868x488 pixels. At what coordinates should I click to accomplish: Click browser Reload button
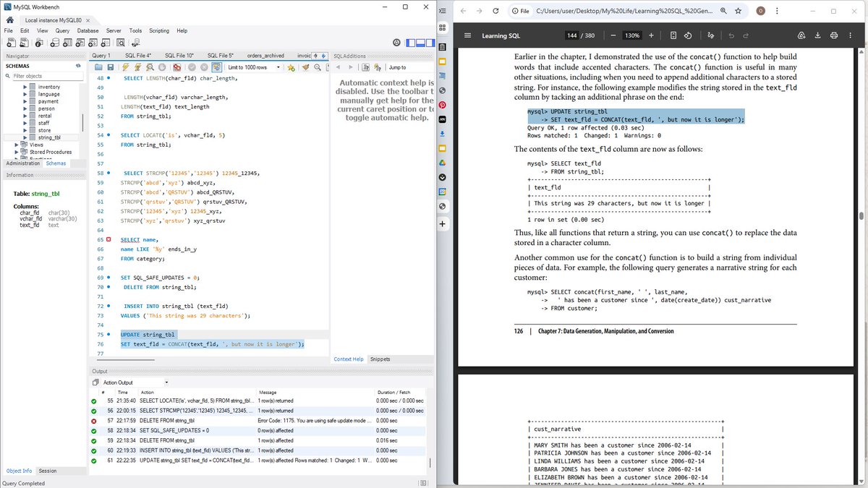coord(495,12)
